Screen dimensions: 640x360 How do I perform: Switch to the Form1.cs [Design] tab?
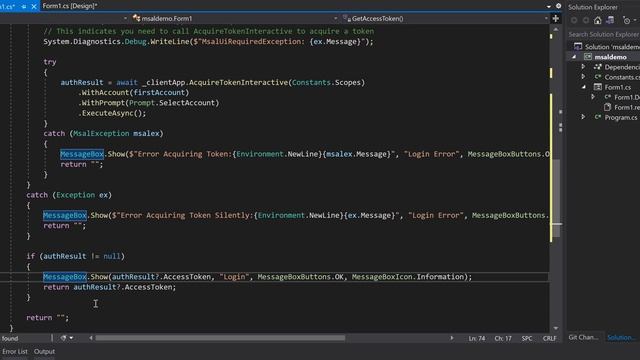tap(70, 6)
